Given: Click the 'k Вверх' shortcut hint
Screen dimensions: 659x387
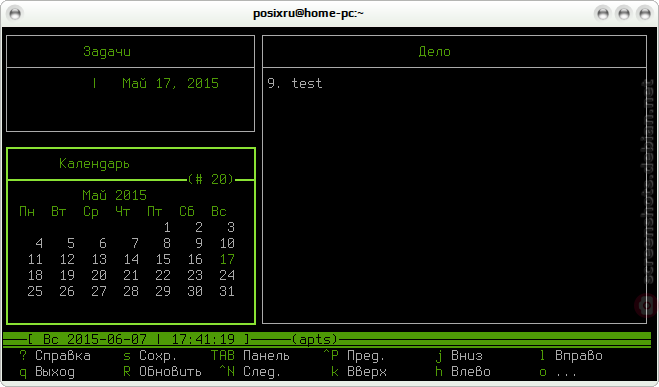Looking at the screenshot, I should tap(358, 372).
